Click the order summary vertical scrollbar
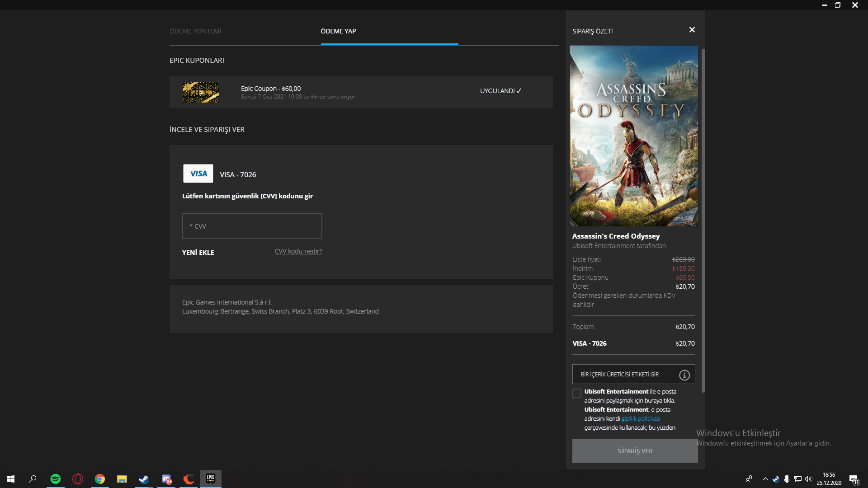The image size is (868, 488). tap(703, 221)
